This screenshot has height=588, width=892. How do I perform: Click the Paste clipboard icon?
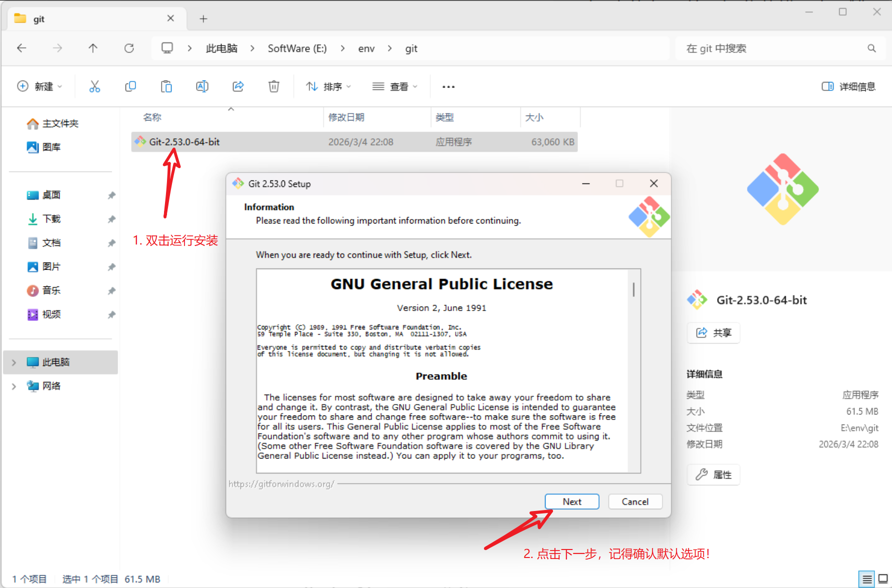pos(166,86)
